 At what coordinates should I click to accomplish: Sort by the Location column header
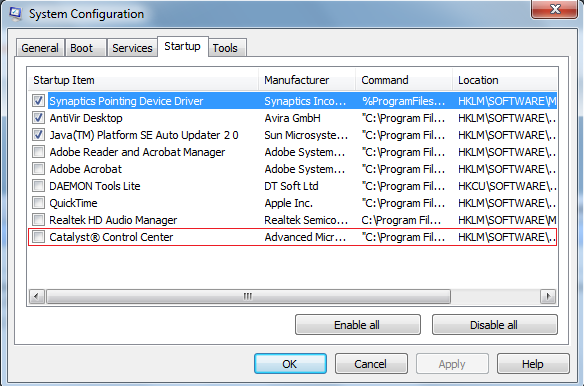505,80
